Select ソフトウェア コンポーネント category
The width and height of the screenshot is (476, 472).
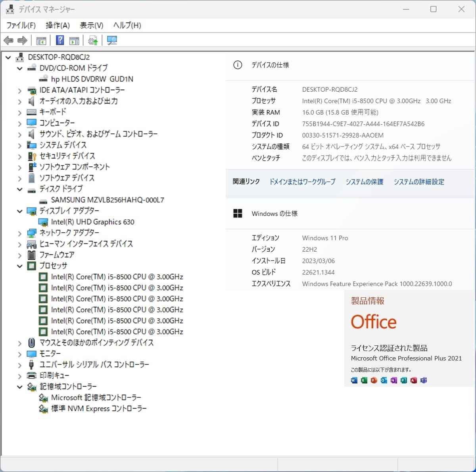click(x=75, y=167)
